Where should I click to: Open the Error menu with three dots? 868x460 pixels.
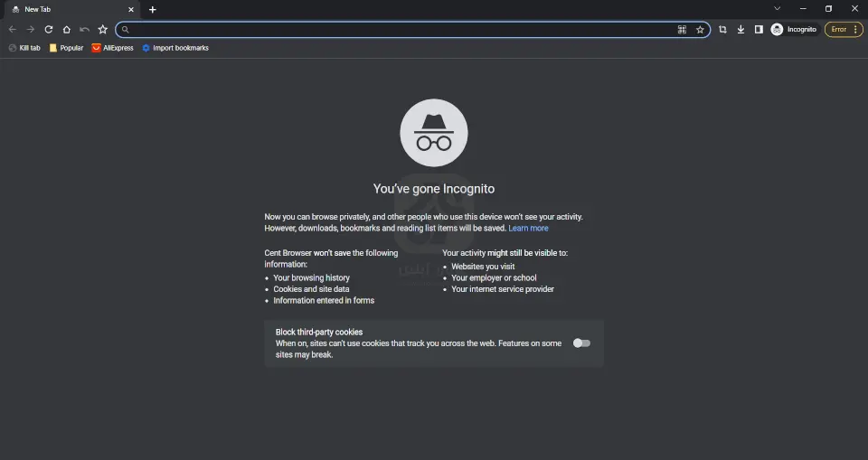coord(855,29)
